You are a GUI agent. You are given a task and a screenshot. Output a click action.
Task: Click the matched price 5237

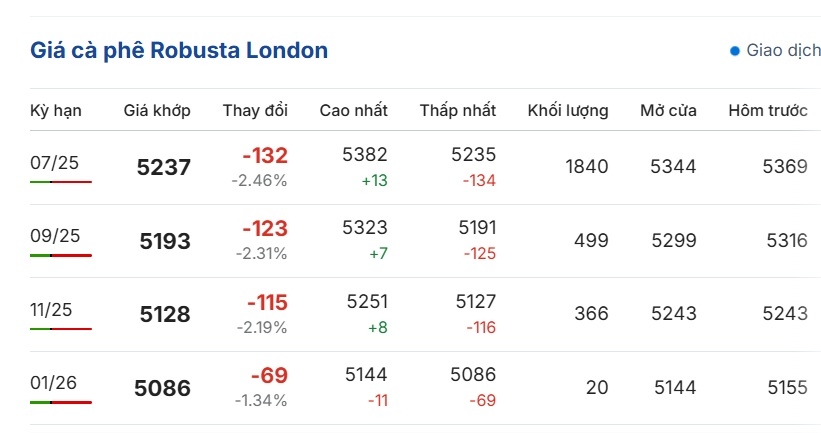pos(163,168)
